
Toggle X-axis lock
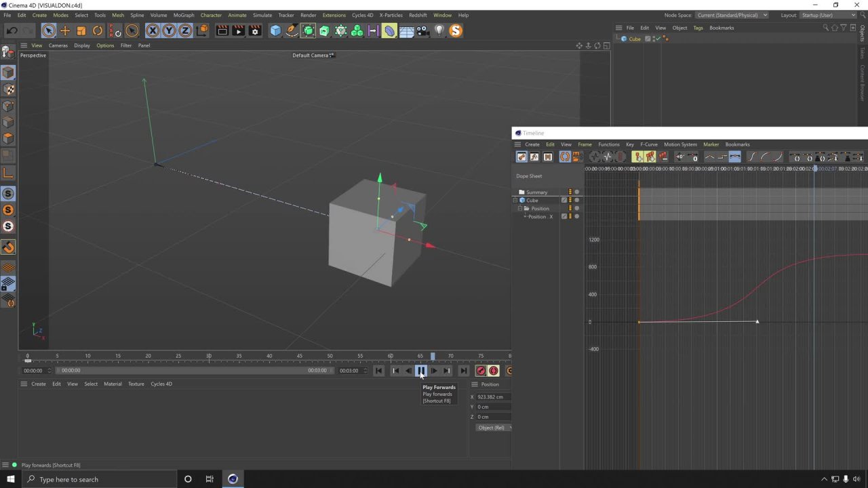(x=153, y=30)
